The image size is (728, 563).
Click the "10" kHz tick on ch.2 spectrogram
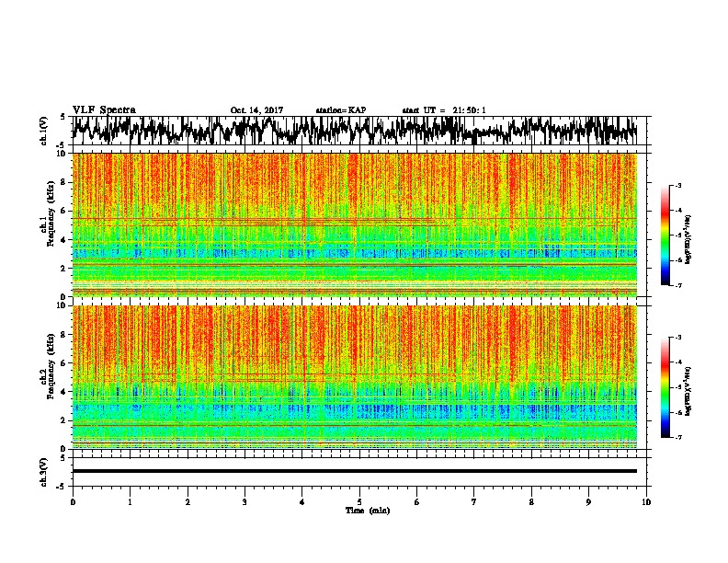tap(62, 305)
